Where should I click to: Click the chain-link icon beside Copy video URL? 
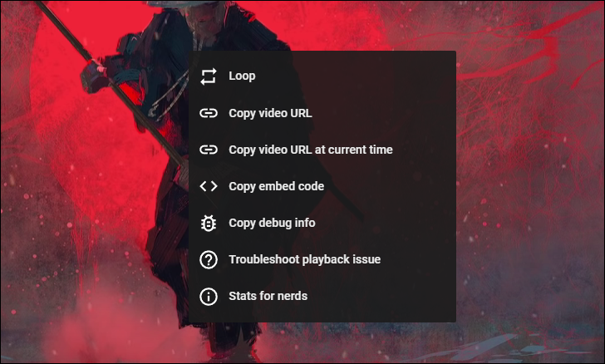click(x=209, y=113)
